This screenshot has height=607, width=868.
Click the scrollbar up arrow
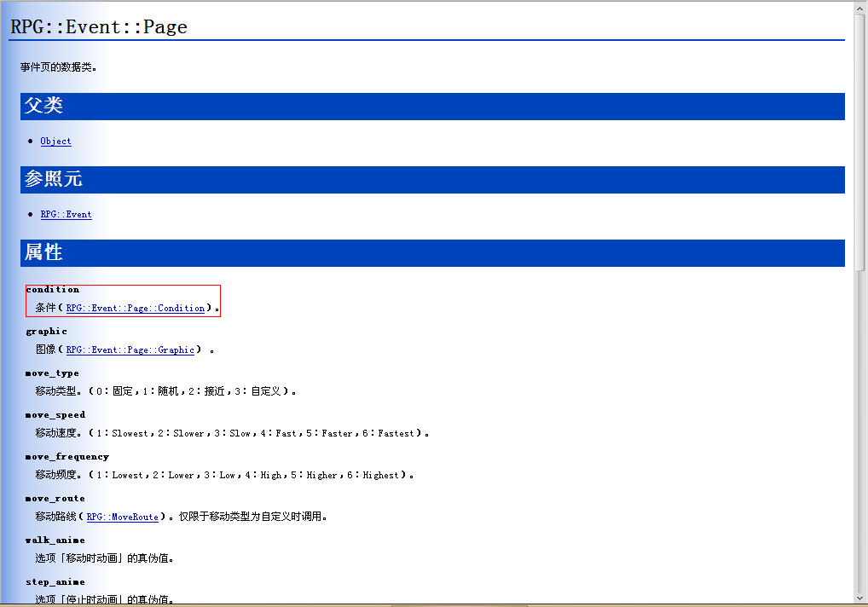(859, 9)
